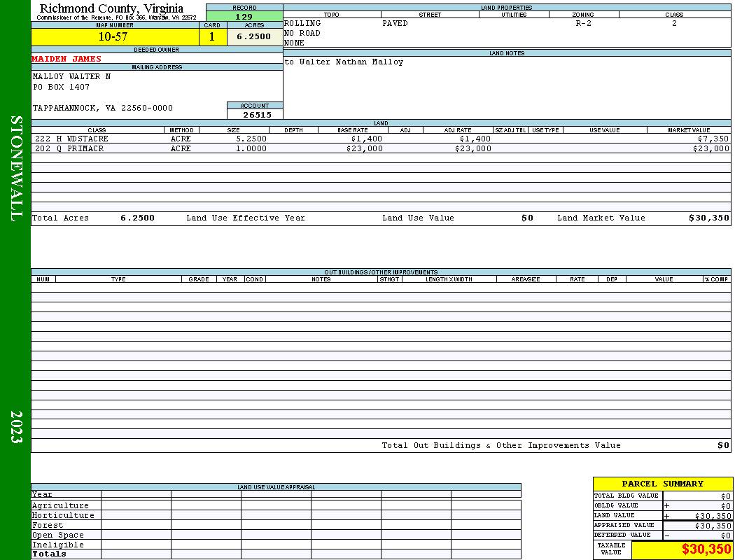Click LAND VALUE amount $30,350

[x=713, y=516]
